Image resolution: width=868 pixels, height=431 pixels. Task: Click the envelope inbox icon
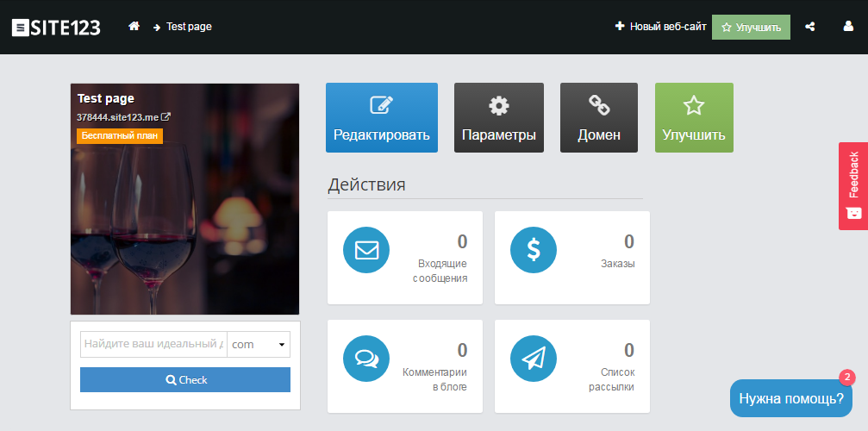(366, 250)
